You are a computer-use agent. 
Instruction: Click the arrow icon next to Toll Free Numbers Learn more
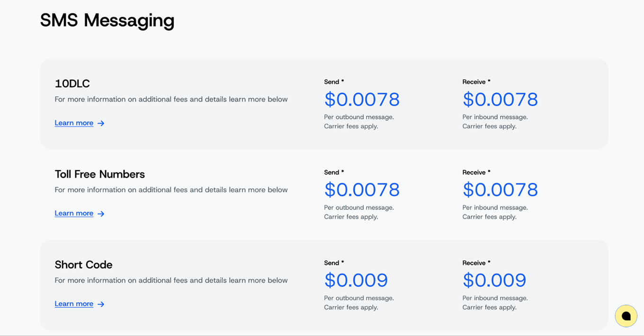click(101, 214)
